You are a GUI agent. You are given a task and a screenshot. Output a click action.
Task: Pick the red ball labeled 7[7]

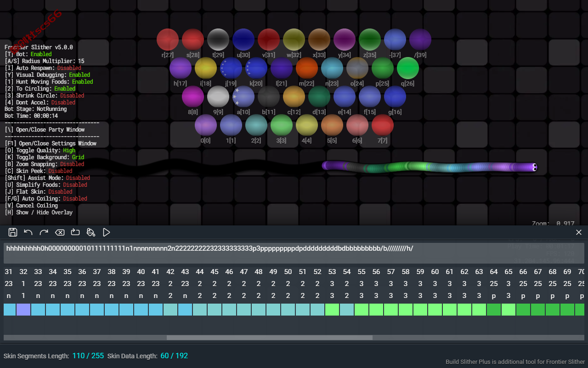pyautogui.click(x=383, y=125)
